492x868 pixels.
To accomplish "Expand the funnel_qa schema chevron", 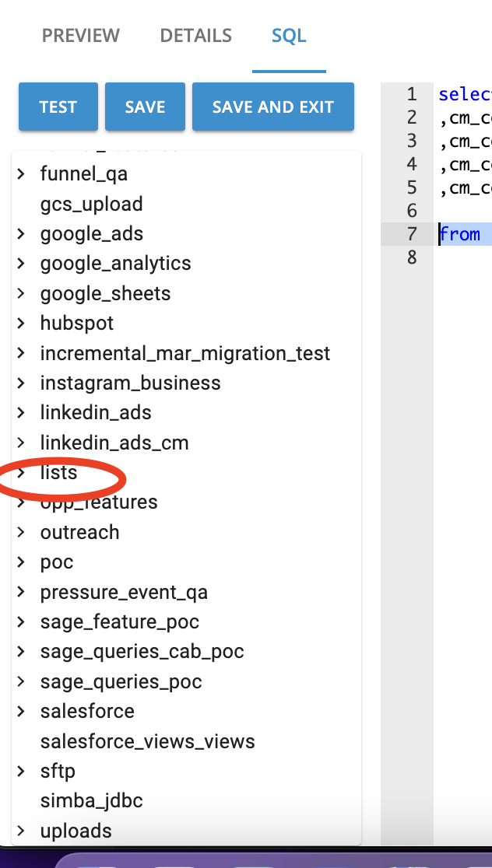I will pyautogui.click(x=21, y=173).
